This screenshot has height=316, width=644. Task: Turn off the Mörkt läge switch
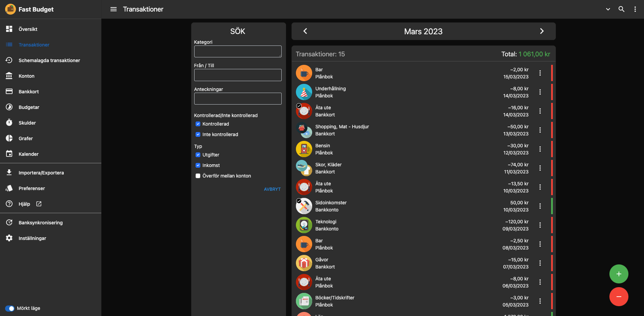click(10, 308)
